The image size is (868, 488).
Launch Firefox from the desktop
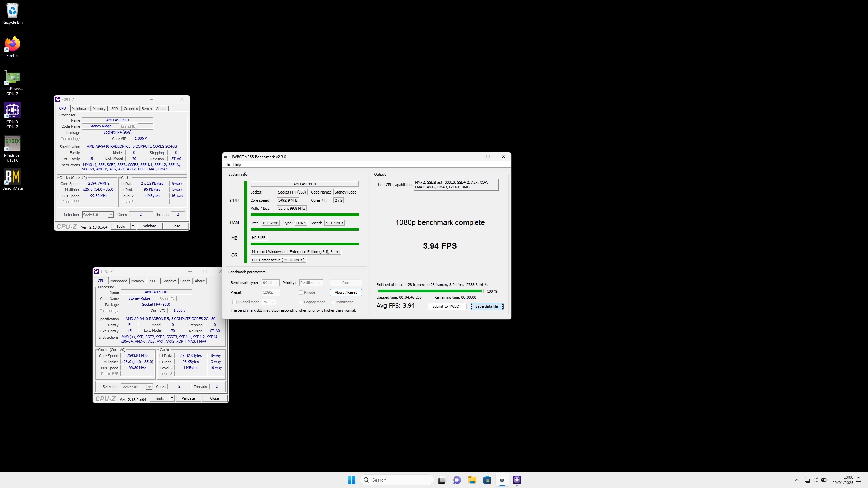13,47
